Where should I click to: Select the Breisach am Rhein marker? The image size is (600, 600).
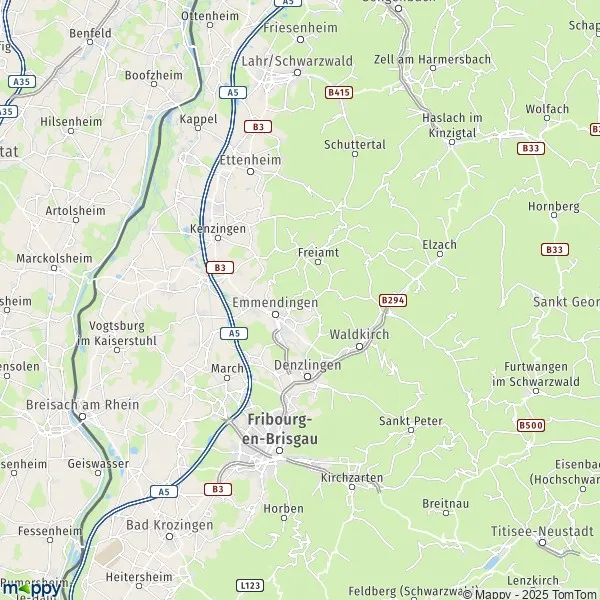click(82, 417)
